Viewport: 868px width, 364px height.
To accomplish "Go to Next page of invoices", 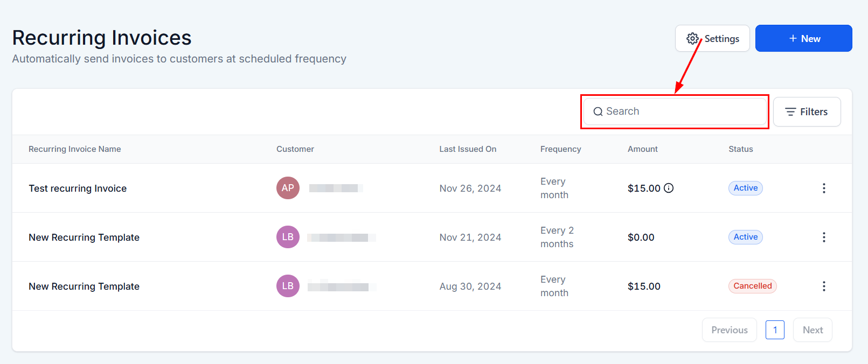I will pos(812,330).
